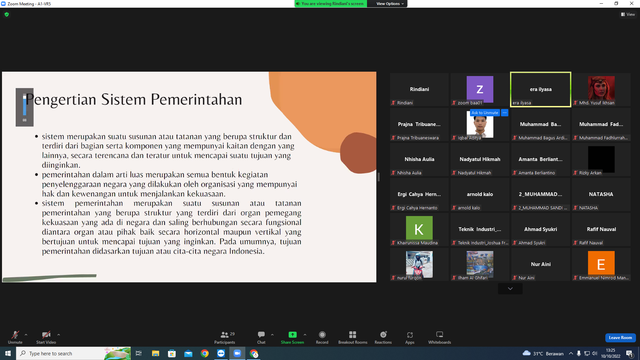640x360 pixels.
Task: Open the View Options dropdown
Action: [389, 4]
